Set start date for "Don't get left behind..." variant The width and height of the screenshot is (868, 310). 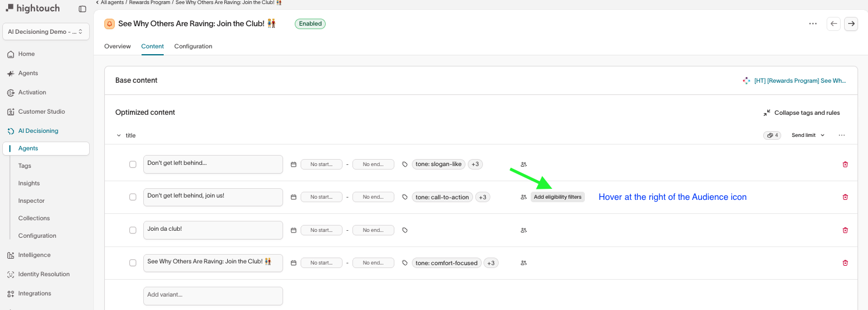pyautogui.click(x=322, y=164)
